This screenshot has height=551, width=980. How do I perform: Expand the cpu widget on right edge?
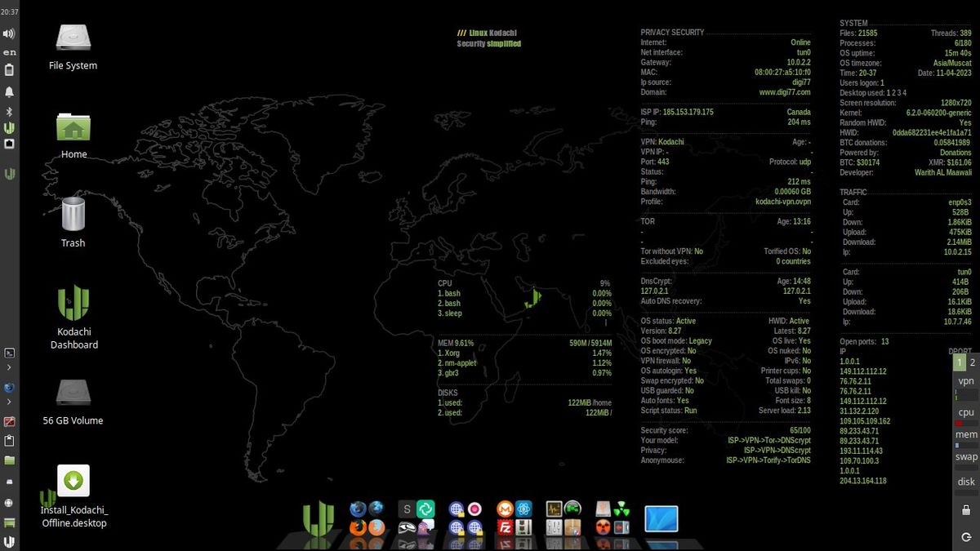(x=965, y=412)
